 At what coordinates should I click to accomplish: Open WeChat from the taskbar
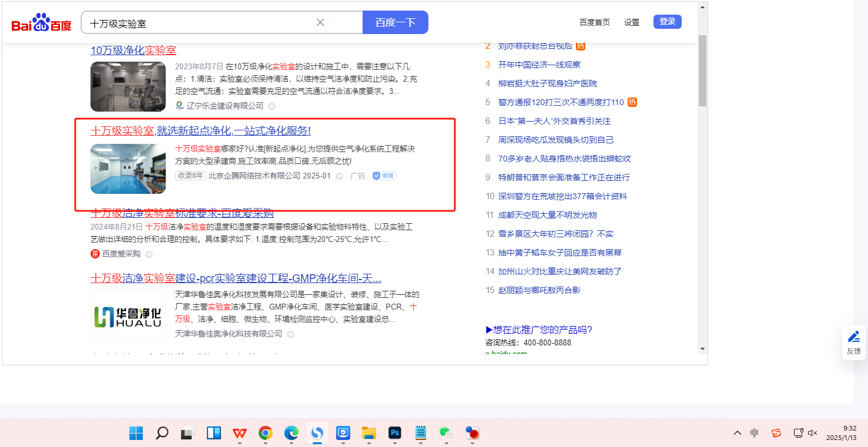[446, 433]
